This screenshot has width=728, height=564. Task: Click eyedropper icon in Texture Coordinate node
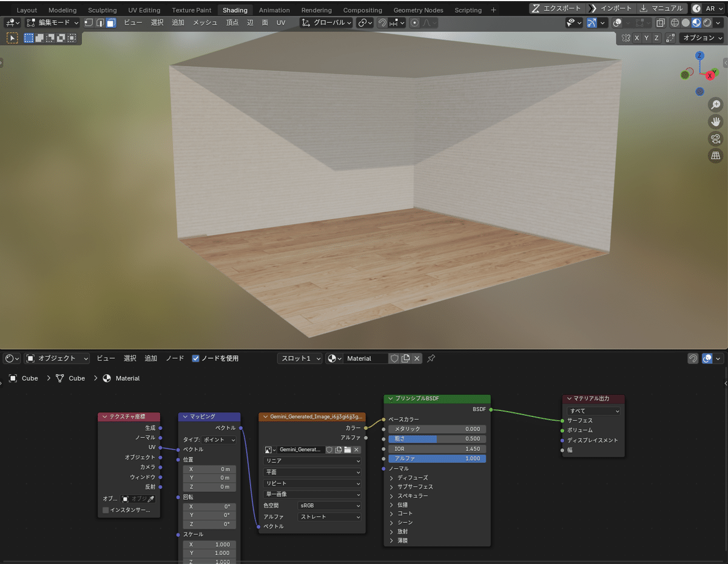pos(151,498)
